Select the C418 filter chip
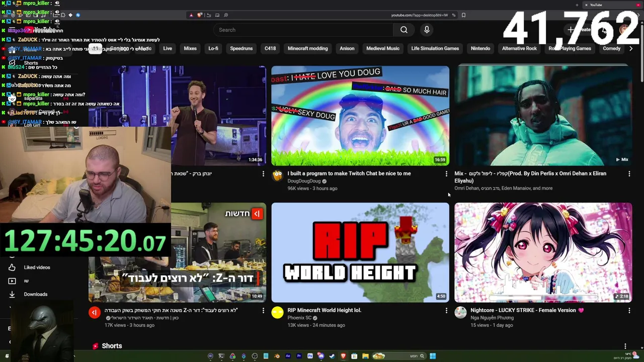This screenshot has width=644, height=362. point(270,48)
